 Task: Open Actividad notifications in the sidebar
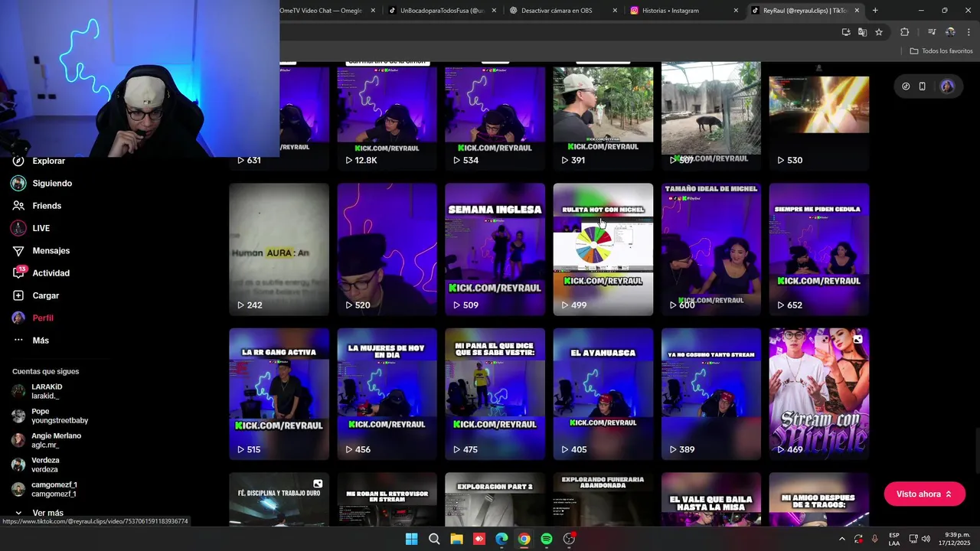[x=41, y=273]
